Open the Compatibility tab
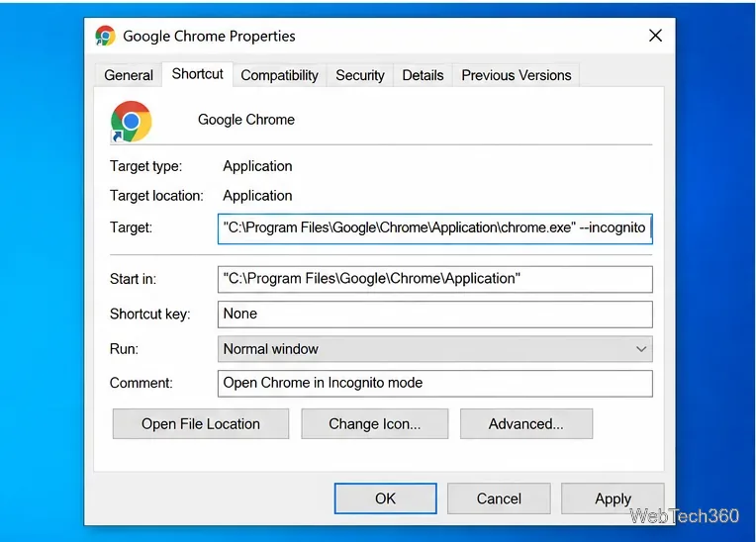The image size is (756, 542). (279, 75)
